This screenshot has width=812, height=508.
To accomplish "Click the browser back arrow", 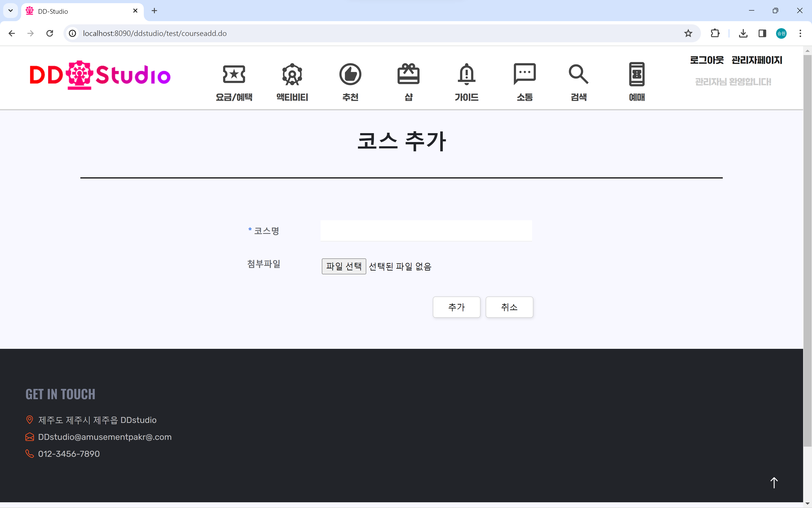I will click(12, 33).
